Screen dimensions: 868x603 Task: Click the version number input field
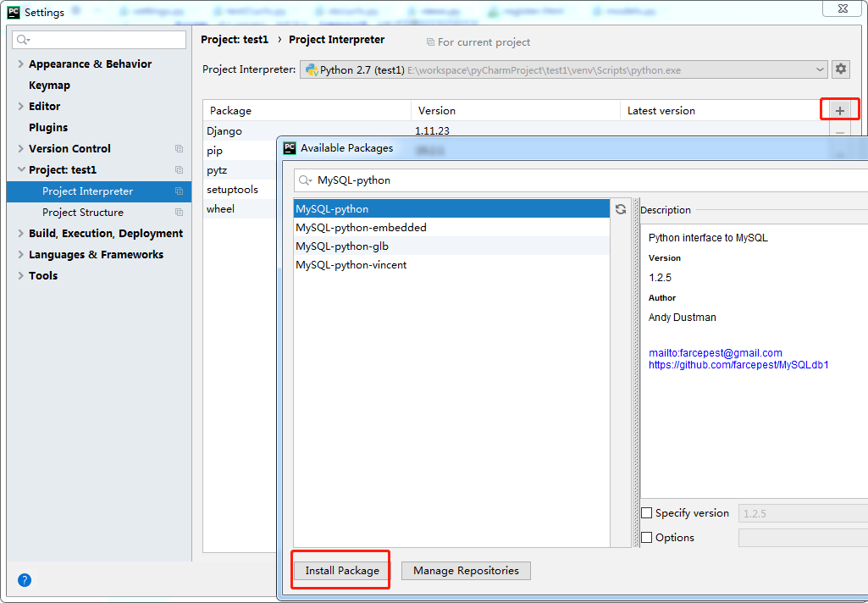click(x=804, y=513)
